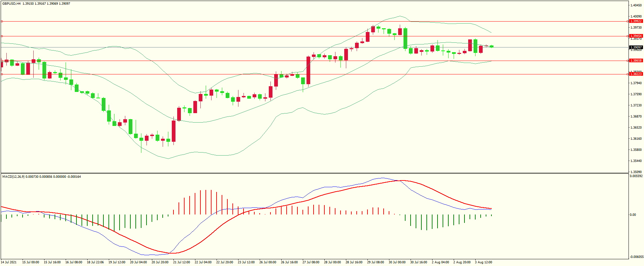The image size is (644, 266).
Task: Click the 21 Jul 12:00 time label
Action: point(182,262)
